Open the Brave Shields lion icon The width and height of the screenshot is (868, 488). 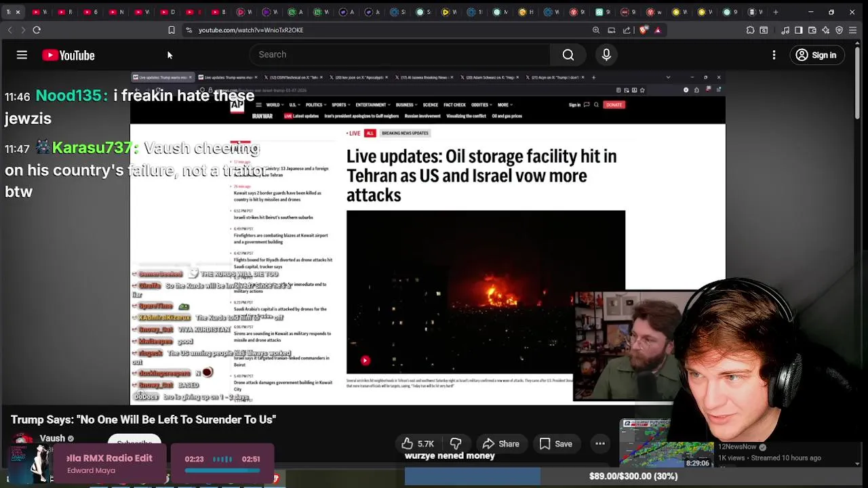(x=643, y=30)
